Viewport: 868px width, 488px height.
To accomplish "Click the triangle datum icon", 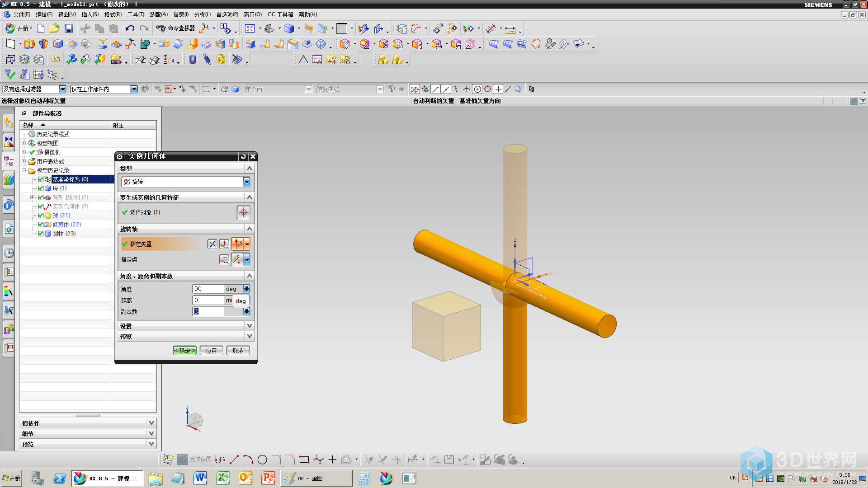I will (x=303, y=59).
